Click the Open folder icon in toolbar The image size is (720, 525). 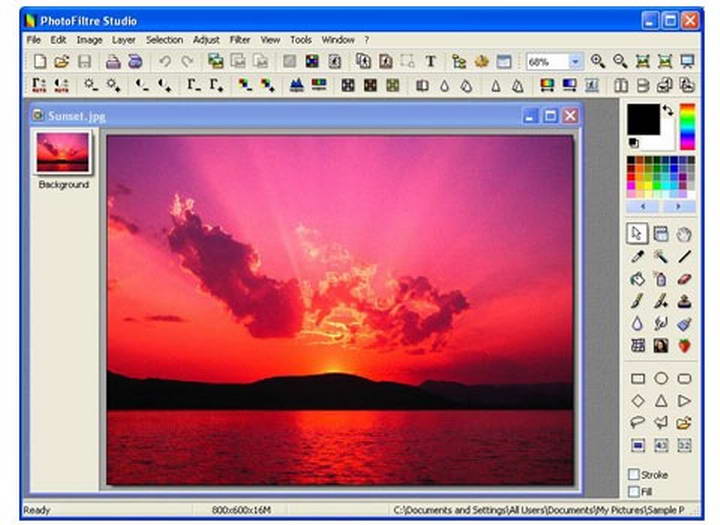(62, 62)
